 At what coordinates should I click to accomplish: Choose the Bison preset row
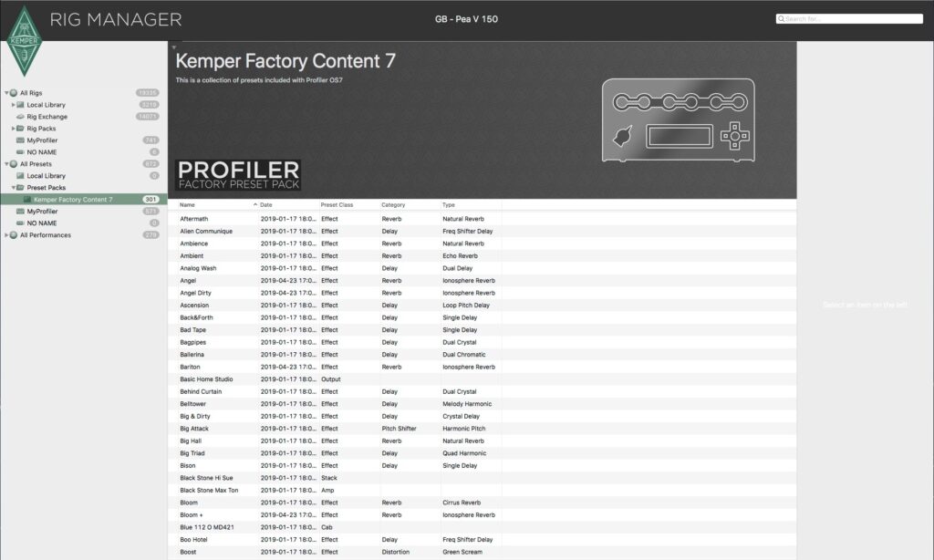[482, 465]
